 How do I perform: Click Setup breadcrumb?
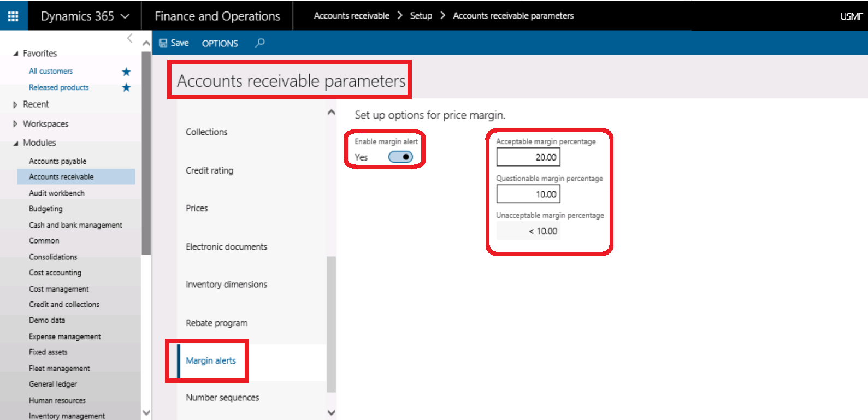pyautogui.click(x=421, y=16)
